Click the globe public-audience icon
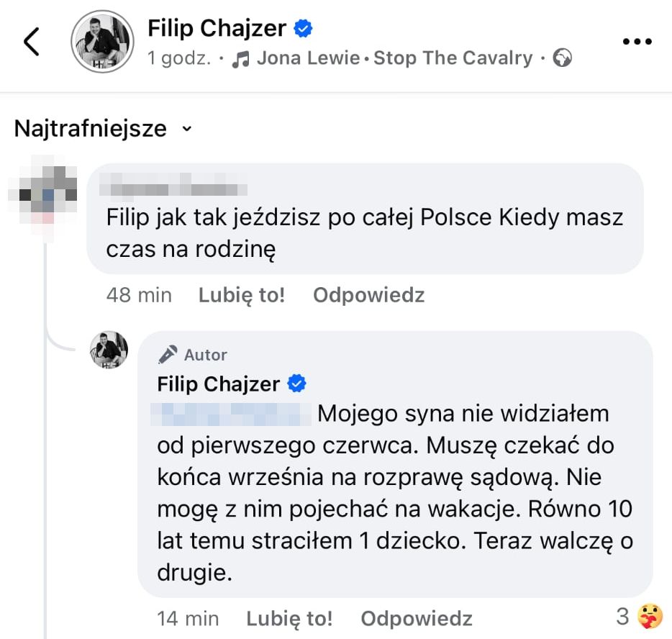This screenshot has height=639, width=672. [x=563, y=58]
